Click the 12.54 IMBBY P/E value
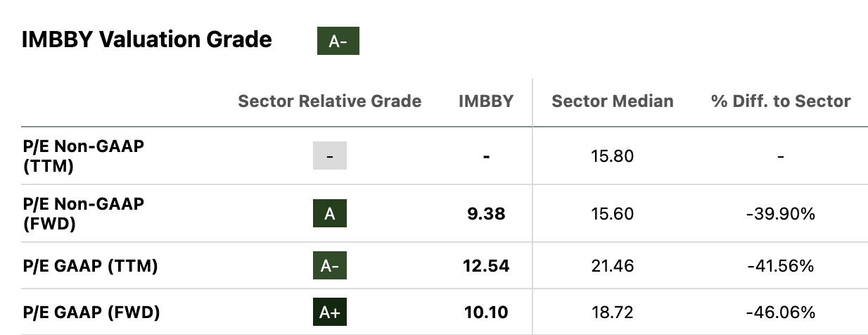The image size is (868, 335). click(x=486, y=266)
